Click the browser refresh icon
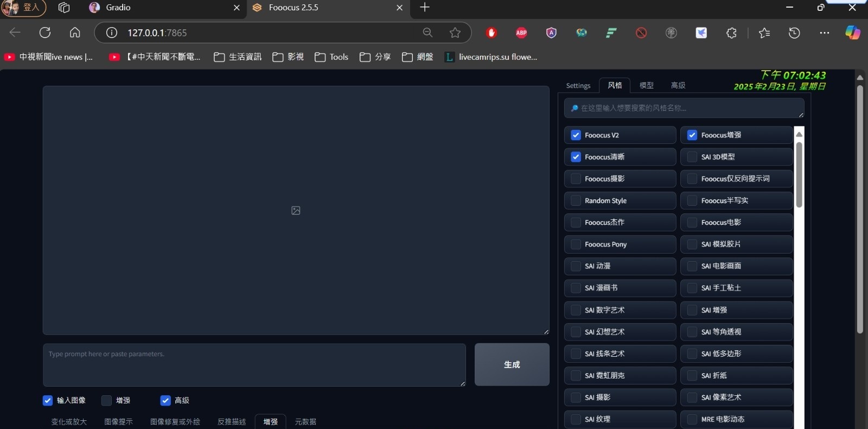This screenshot has height=429, width=868. tap(45, 33)
